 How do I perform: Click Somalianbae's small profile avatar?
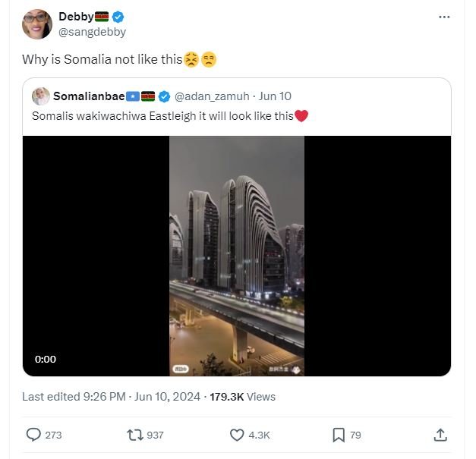(x=41, y=96)
